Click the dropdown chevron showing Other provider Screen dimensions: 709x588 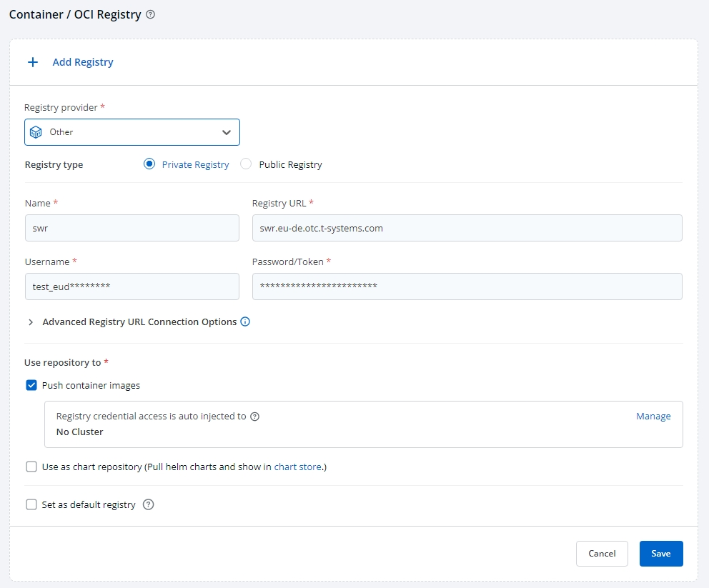click(227, 131)
